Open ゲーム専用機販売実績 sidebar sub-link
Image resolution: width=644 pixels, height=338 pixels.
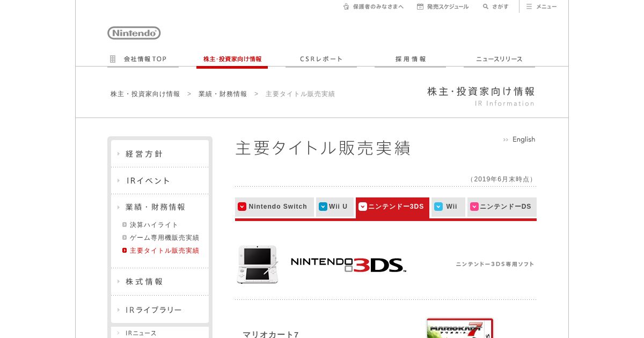[x=164, y=238]
